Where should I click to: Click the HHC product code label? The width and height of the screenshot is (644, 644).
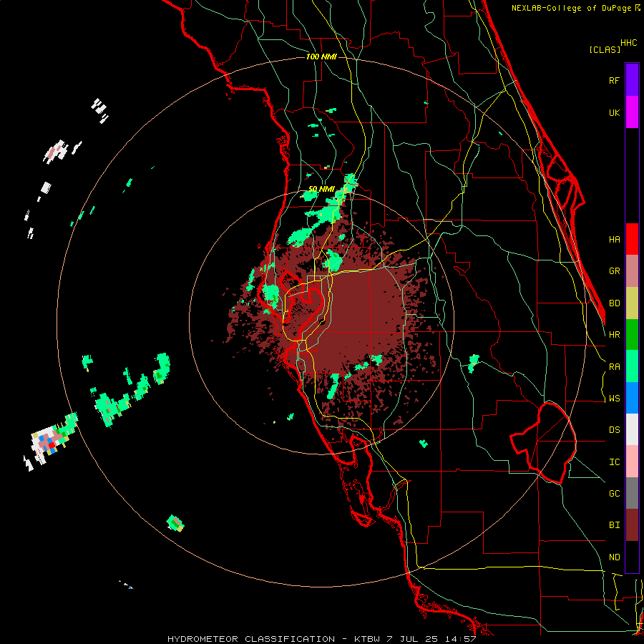click(x=629, y=43)
